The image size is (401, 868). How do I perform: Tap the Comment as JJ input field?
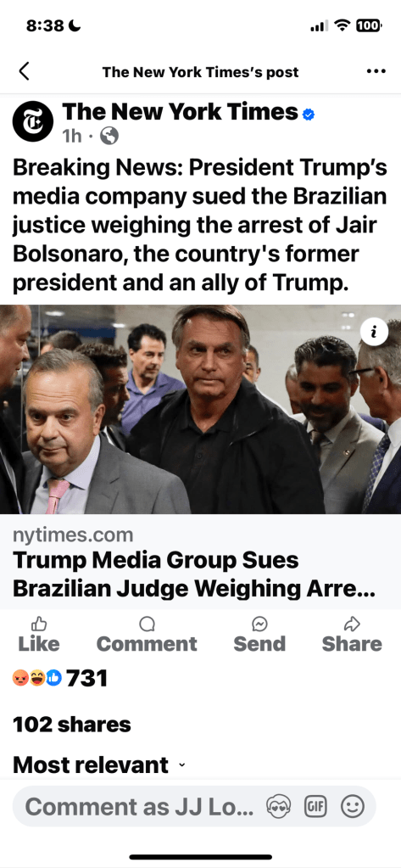click(139, 807)
